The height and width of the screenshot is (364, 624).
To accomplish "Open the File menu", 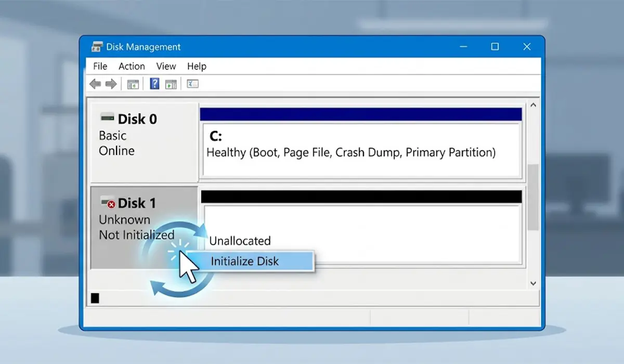I will [x=100, y=66].
